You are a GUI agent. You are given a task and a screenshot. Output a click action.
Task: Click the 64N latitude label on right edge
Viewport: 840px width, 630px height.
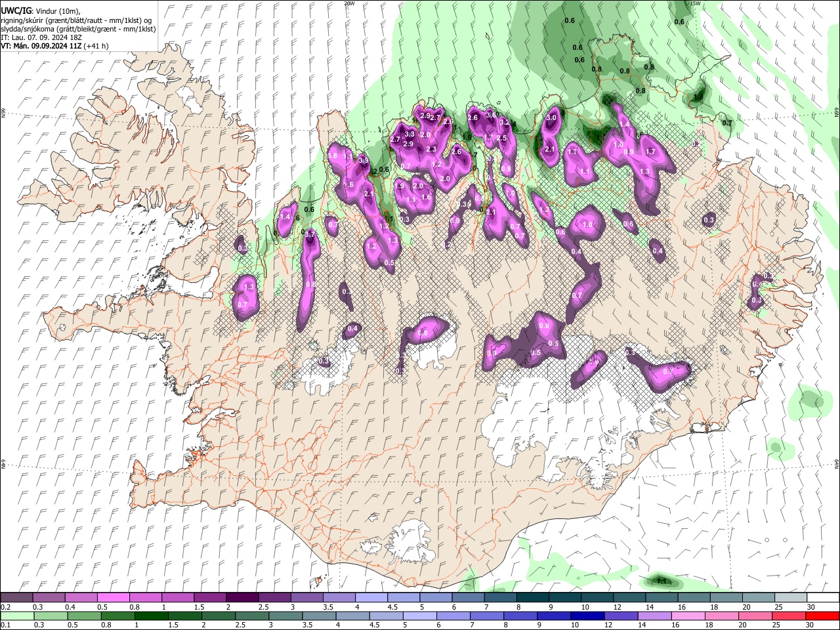pyautogui.click(x=837, y=463)
